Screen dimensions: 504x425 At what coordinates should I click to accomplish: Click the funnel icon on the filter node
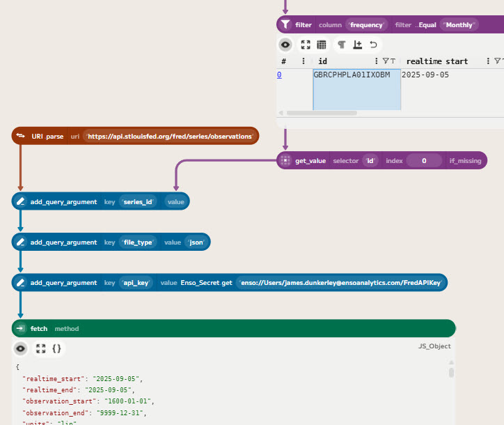285,25
